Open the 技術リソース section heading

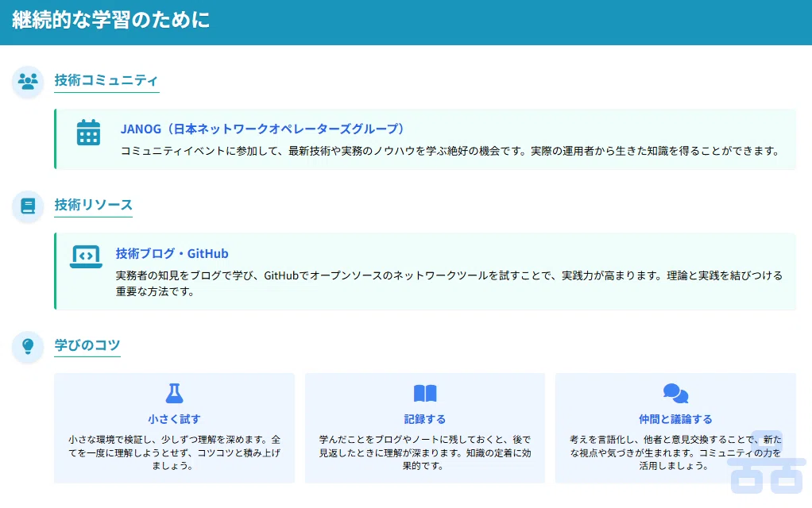[x=93, y=205]
